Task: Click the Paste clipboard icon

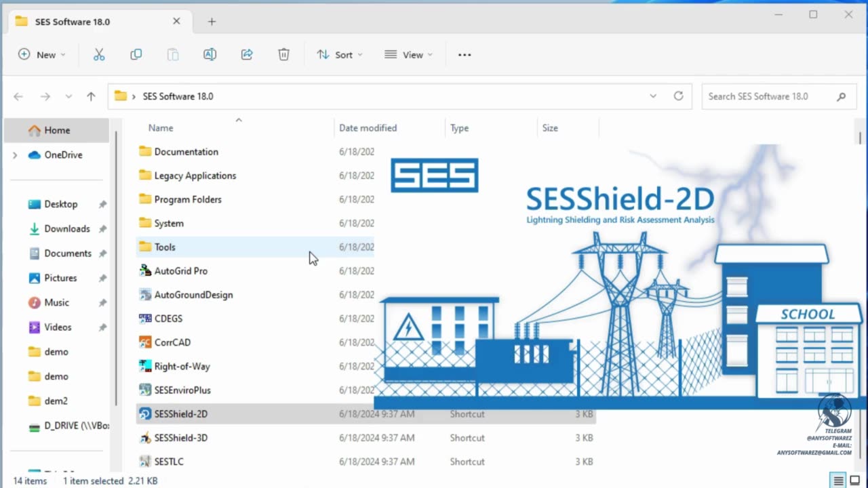Action: 173,55
